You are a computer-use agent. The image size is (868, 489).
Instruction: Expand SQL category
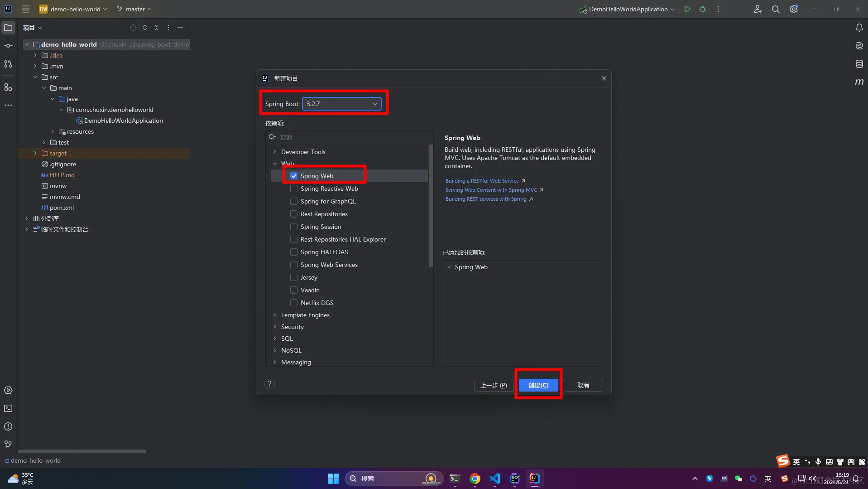pos(275,339)
